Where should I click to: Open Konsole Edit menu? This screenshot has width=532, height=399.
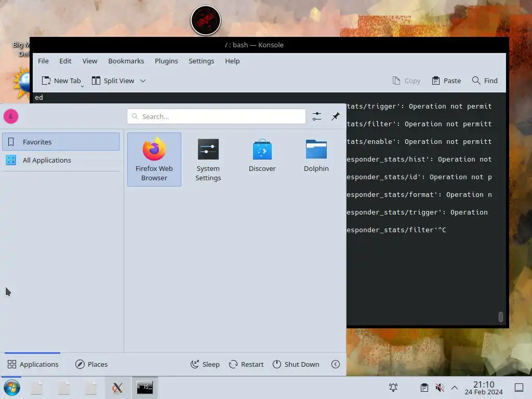tap(65, 61)
